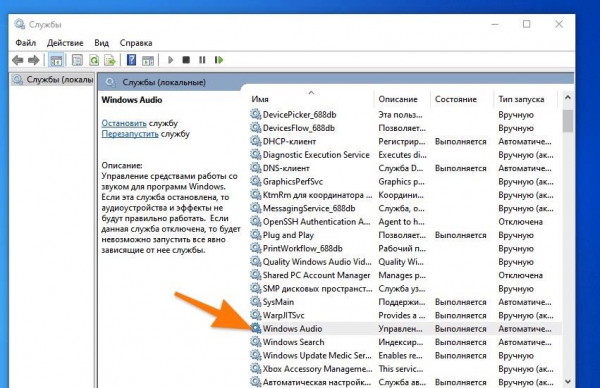Click the Forward arrow toolbar icon
Screen dimensions: 600x388
(34, 60)
